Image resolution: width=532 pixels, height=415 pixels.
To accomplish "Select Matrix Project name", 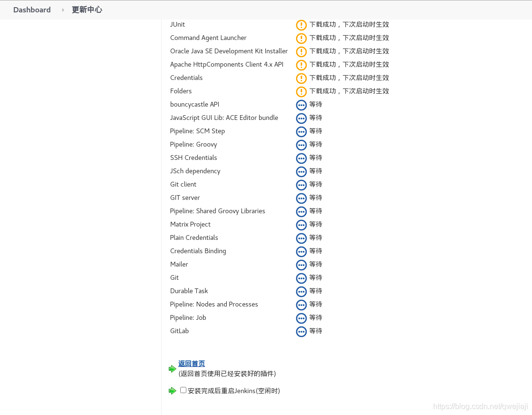I will coord(190,225).
